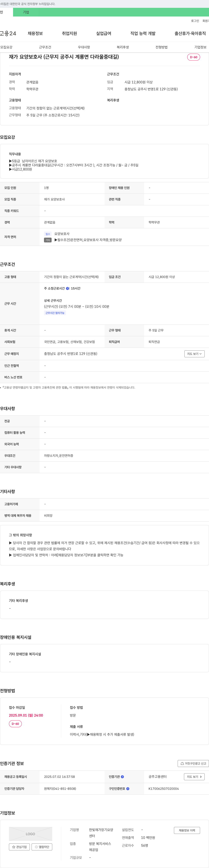The image size is (209, 868).
Task: Open the 채용정보 menu
Action: 35,33
